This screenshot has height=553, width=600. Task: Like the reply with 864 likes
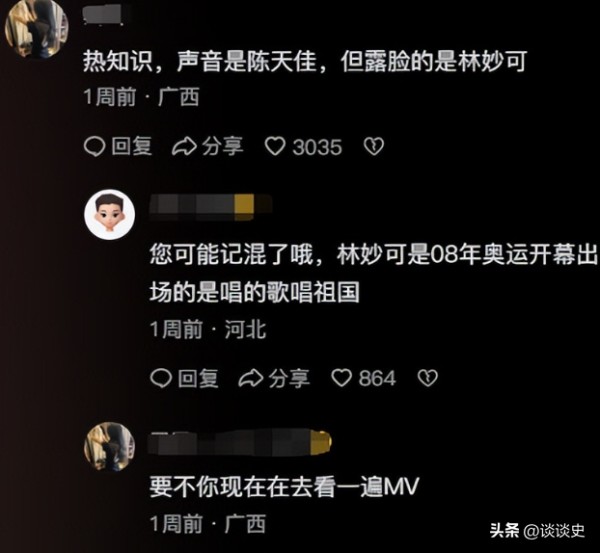341,378
